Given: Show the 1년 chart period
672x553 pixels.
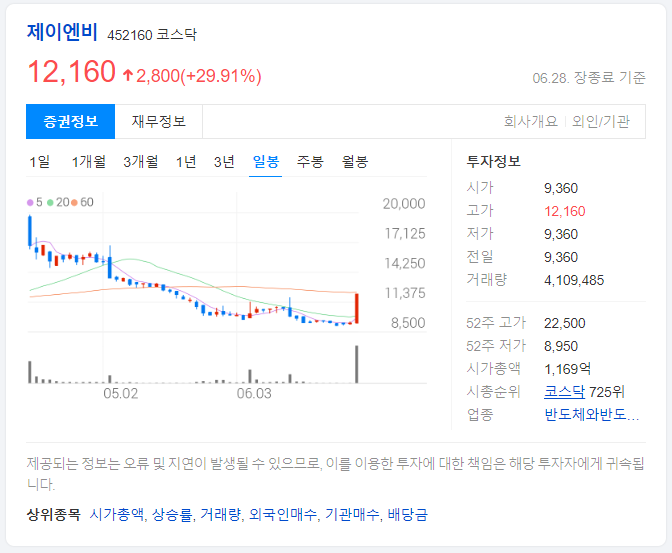Looking at the screenshot, I should 186,162.
